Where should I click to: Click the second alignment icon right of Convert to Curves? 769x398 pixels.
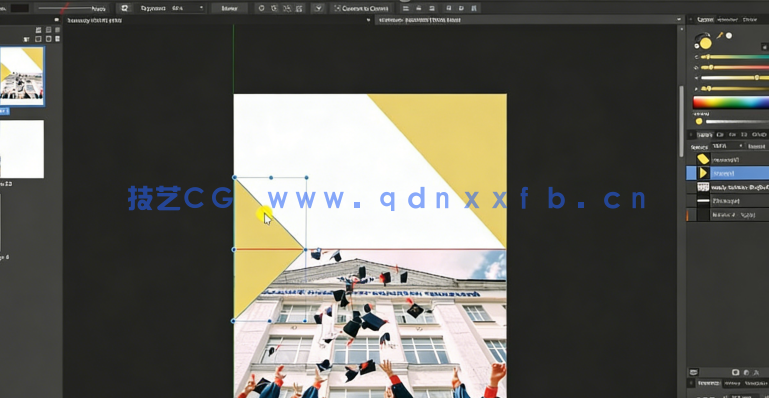tap(418, 8)
